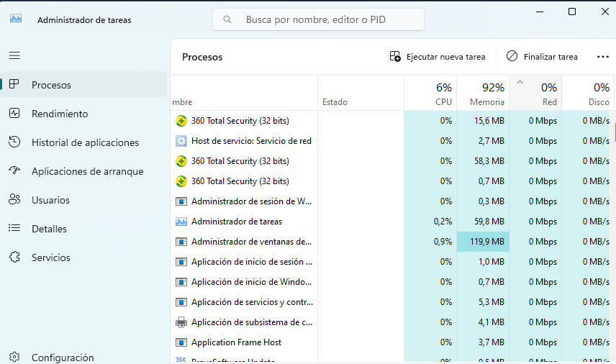Click the 0,9% CPU cell
The height and width of the screenshot is (364, 616).
click(430, 242)
